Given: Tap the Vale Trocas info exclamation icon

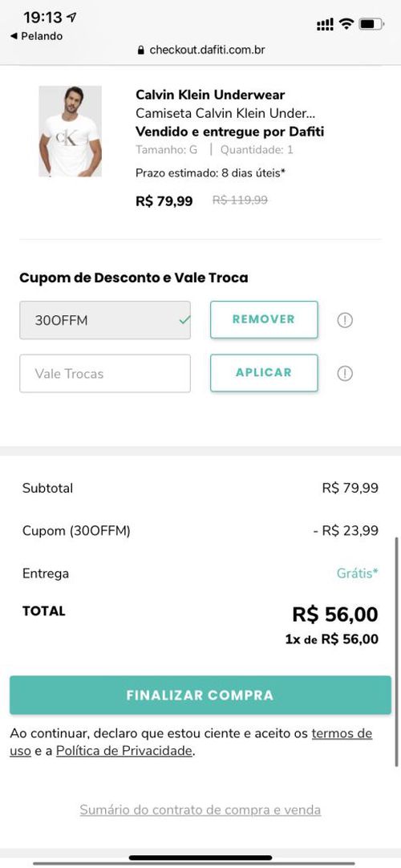Looking at the screenshot, I should [345, 374].
